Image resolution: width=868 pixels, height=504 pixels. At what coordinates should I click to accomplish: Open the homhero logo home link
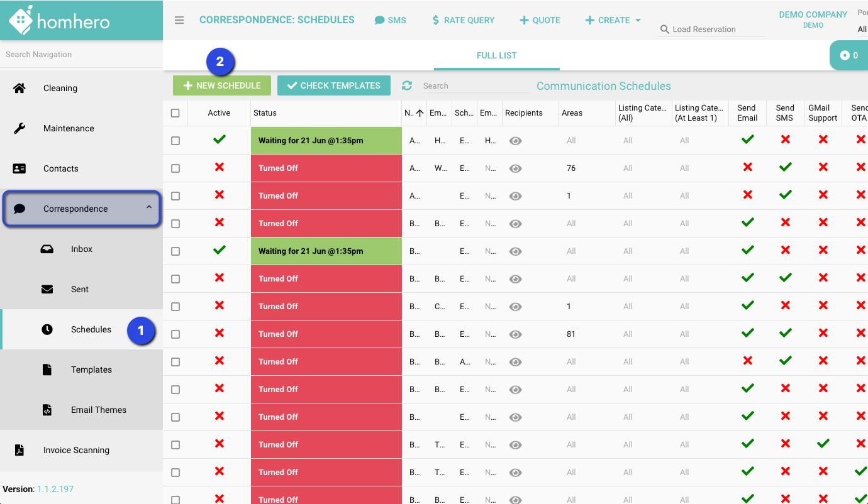[60, 21]
